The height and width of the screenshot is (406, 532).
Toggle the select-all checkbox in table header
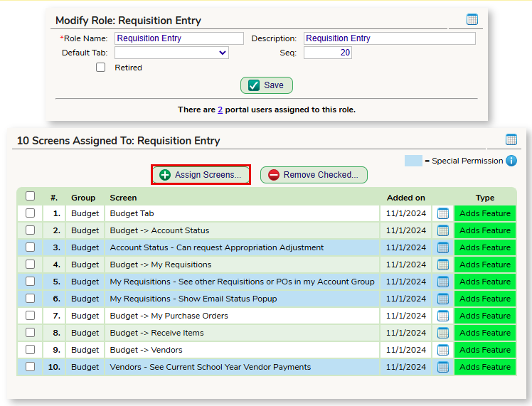[x=30, y=196]
